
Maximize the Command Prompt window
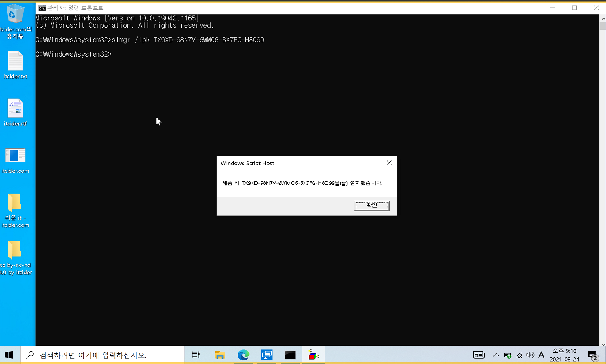574,8
